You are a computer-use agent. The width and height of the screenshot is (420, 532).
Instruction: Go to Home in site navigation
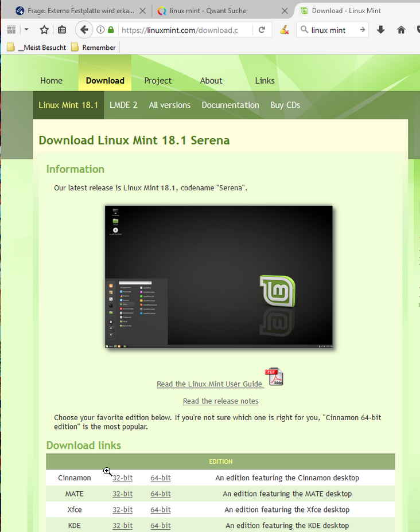tap(51, 81)
